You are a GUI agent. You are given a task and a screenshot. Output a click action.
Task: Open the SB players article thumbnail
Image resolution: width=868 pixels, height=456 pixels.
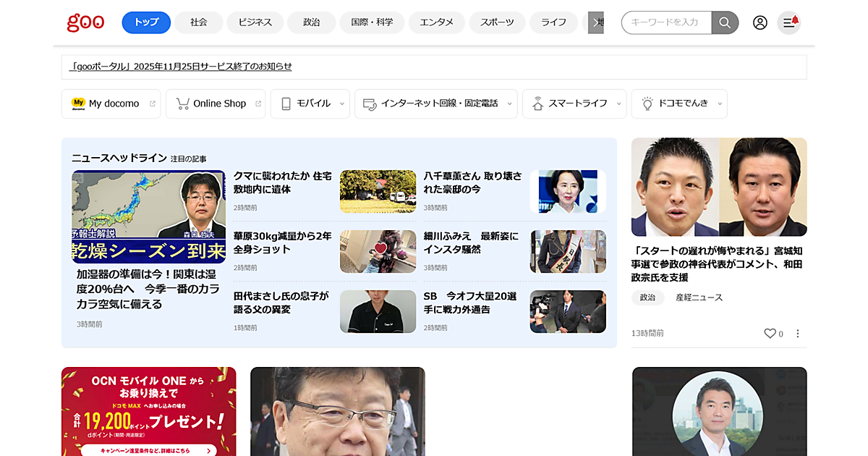pyautogui.click(x=568, y=311)
